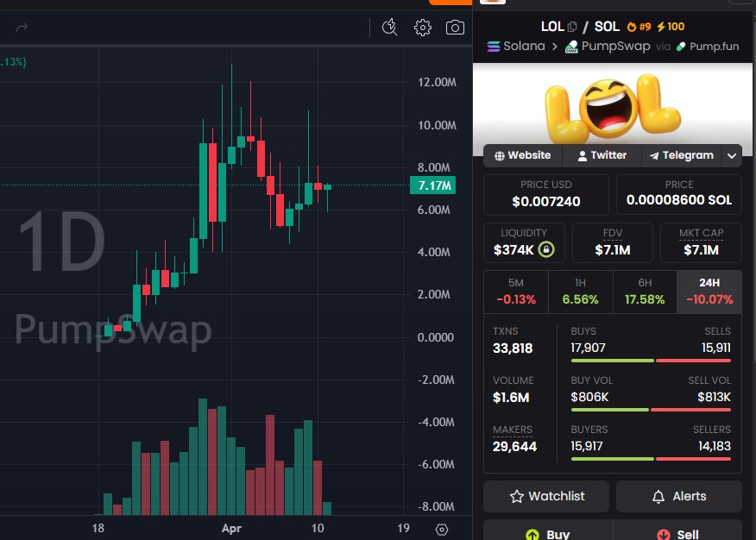Click the PumpSwap logo icon

[x=571, y=47]
